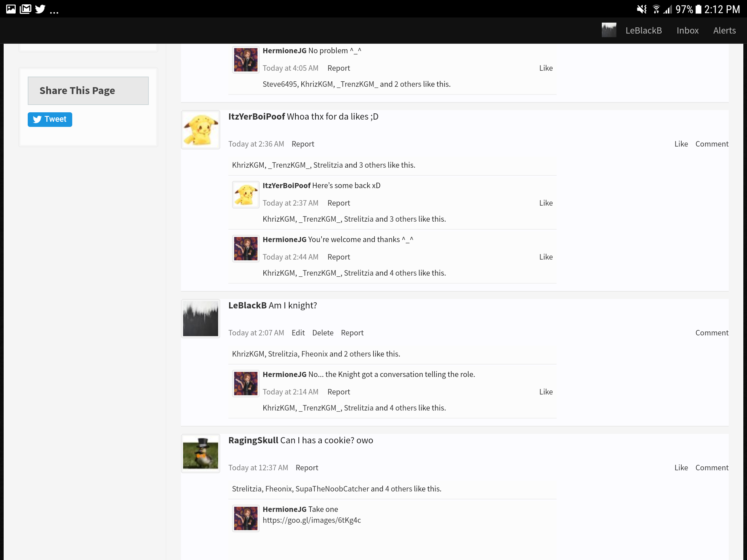Open LeBlackB avatar in top navigation
This screenshot has height=560, width=747.
pyautogui.click(x=609, y=30)
